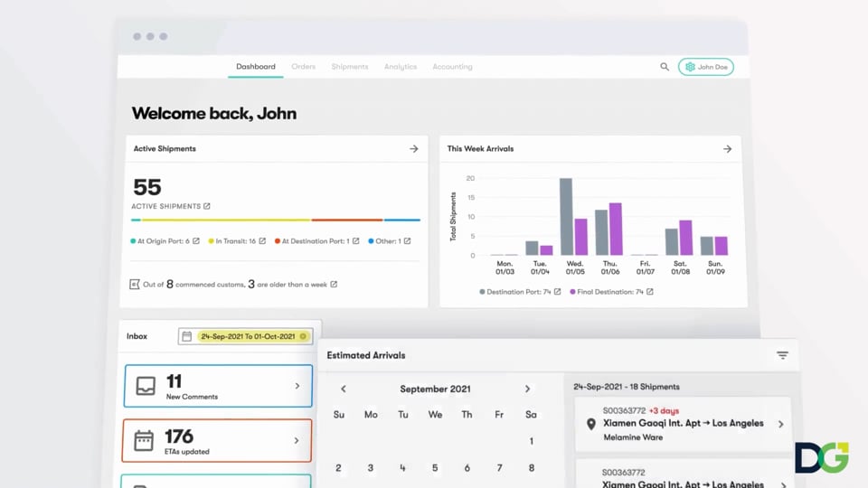Select September 4 in calendar
This screenshot has height=488, width=868.
pyautogui.click(x=402, y=468)
